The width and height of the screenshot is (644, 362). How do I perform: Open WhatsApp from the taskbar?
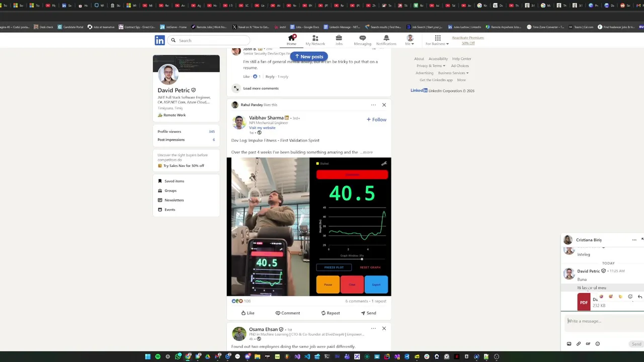[x=178, y=357]
